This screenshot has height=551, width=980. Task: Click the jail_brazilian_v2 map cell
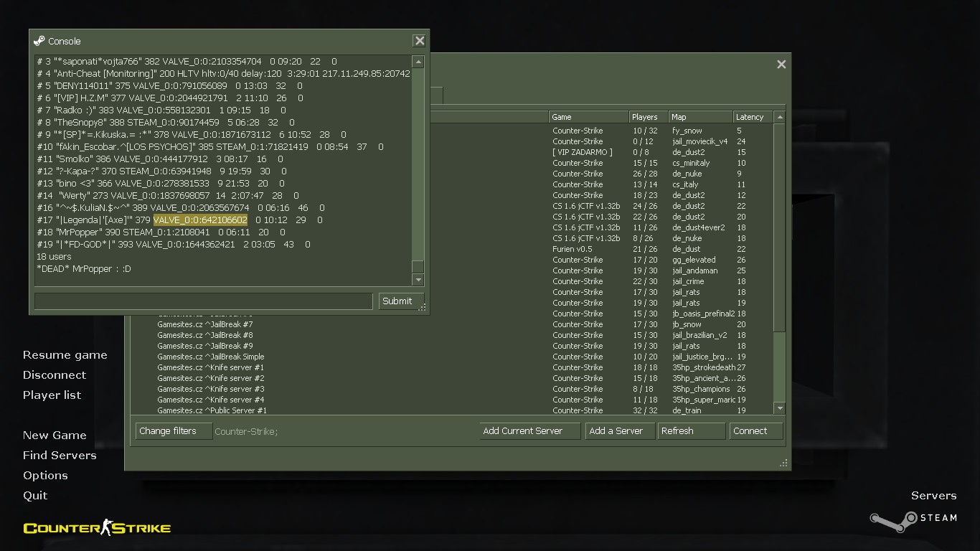pos(699,335)
